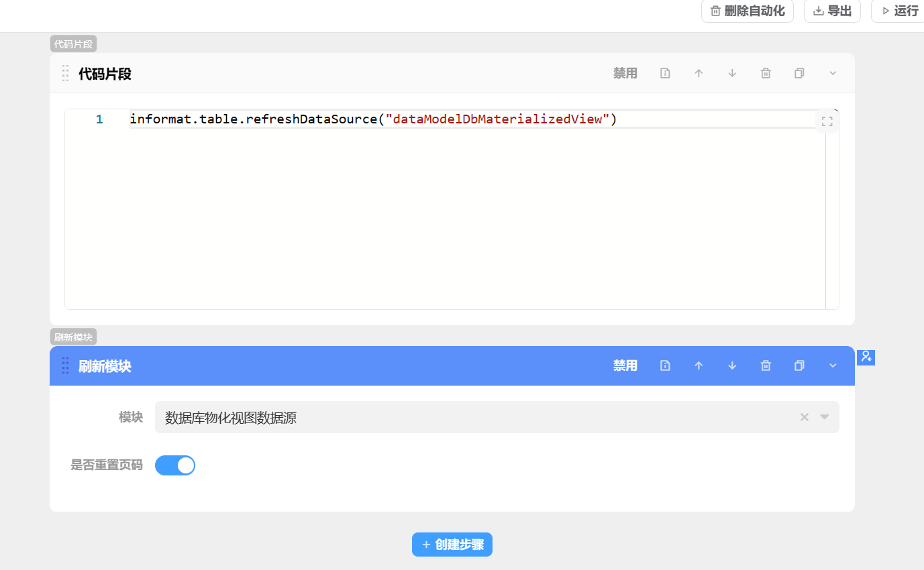Disable the 代码片段 step via 禁用
Viewport: 924px width, 570px height.
(625, 74)
